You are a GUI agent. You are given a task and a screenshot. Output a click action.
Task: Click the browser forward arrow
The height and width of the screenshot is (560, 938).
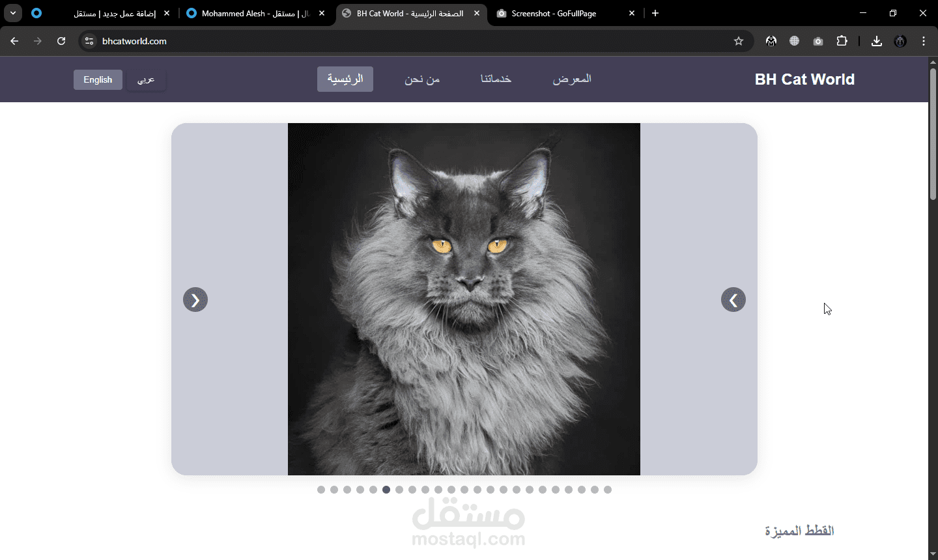point(38,41)
